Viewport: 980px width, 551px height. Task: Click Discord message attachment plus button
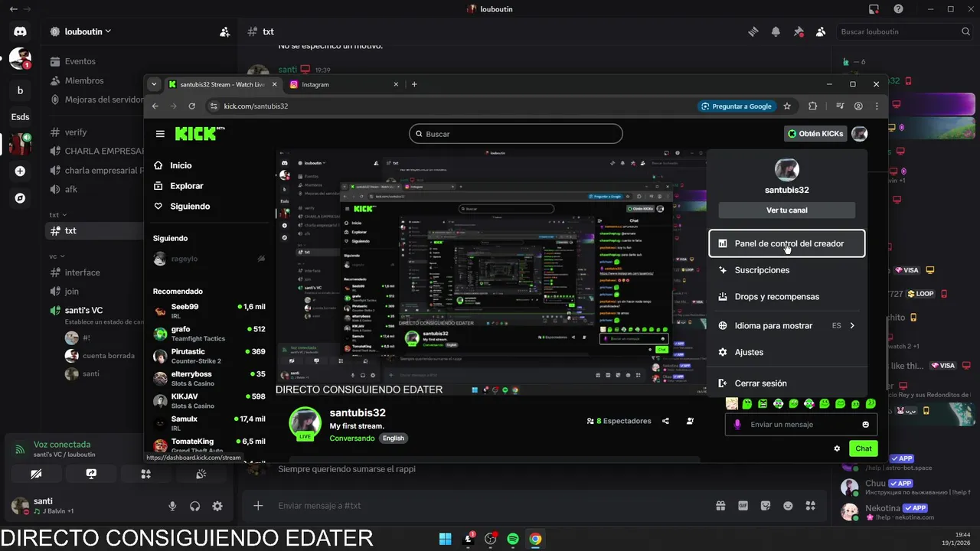click(258, 506)
